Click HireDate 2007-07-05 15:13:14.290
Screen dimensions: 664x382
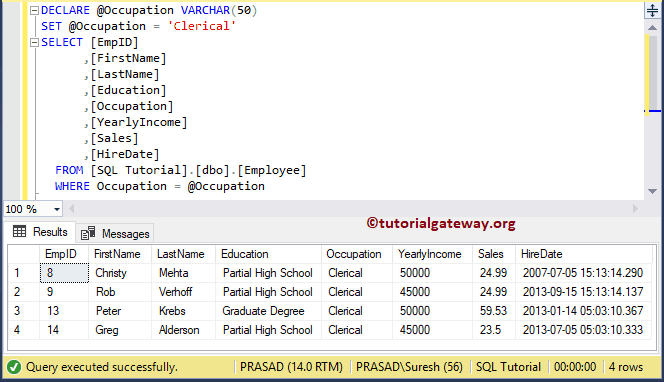pos(584,273)
